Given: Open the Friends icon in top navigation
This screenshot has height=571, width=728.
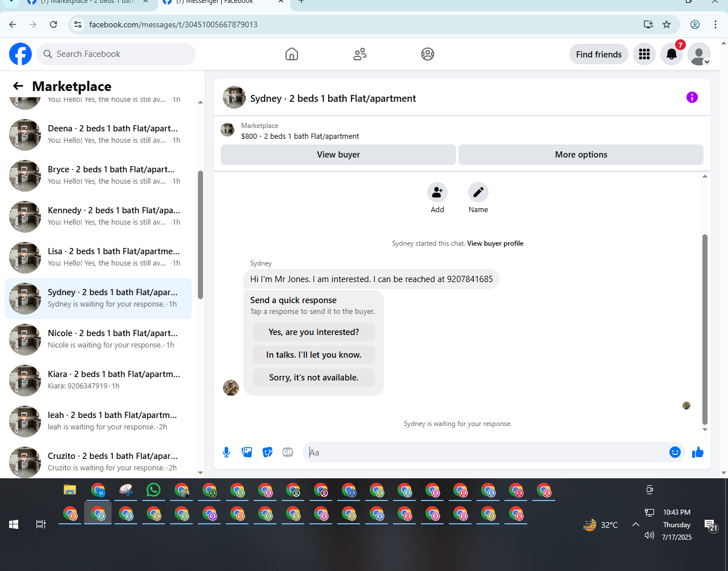Looking at the screenshot, I should (360, 54).
